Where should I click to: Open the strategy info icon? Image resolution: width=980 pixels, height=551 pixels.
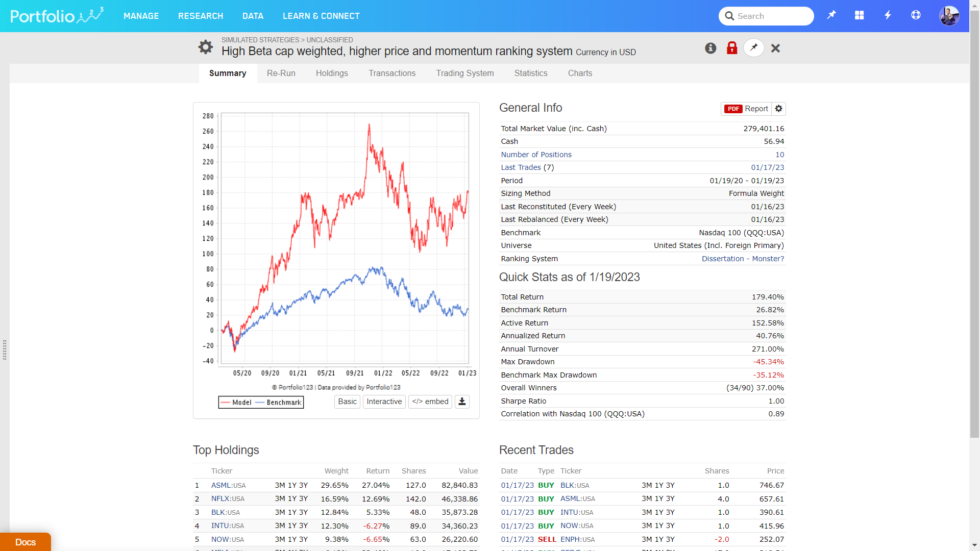click(710, 48)
